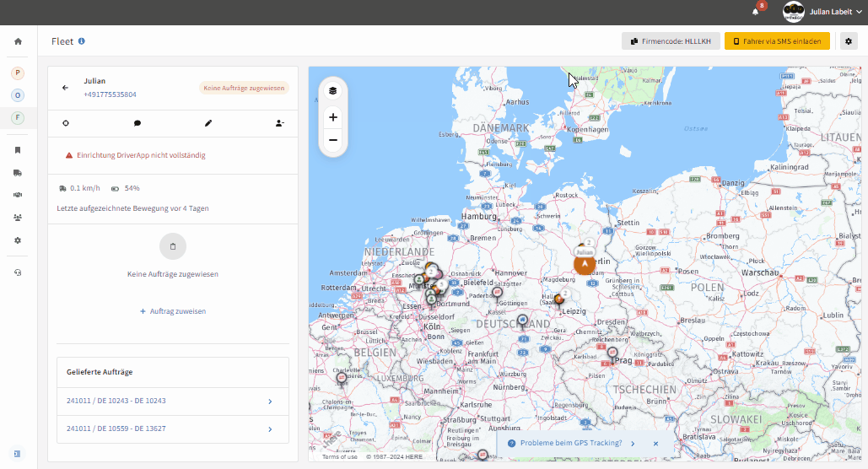Open the sidebar settings gear icon
Viewport: 868px width, 469px height.
(x=18, y=240)
